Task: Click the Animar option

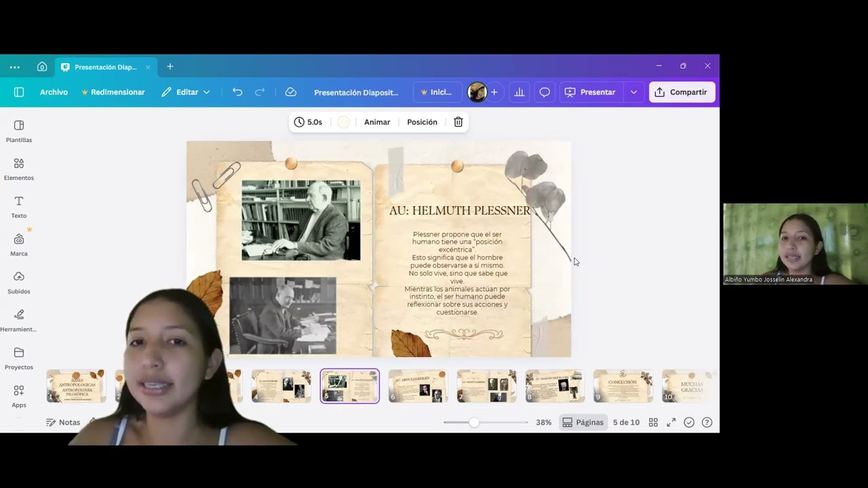Action: (377, 122)
